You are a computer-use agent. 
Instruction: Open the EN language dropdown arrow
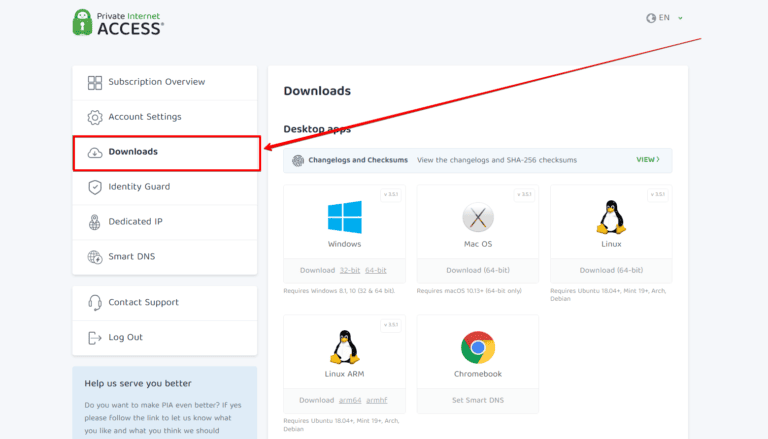tap(680, 18)
